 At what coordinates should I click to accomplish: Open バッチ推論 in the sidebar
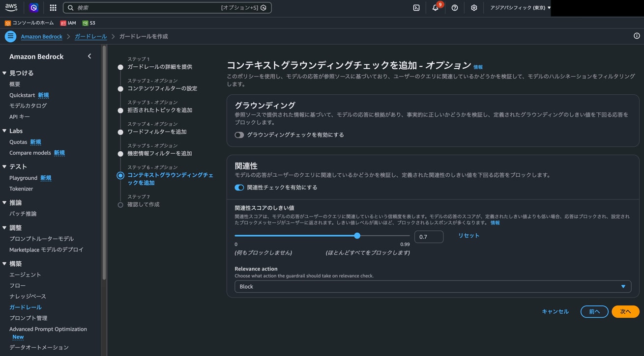click(x=23, y=214)
